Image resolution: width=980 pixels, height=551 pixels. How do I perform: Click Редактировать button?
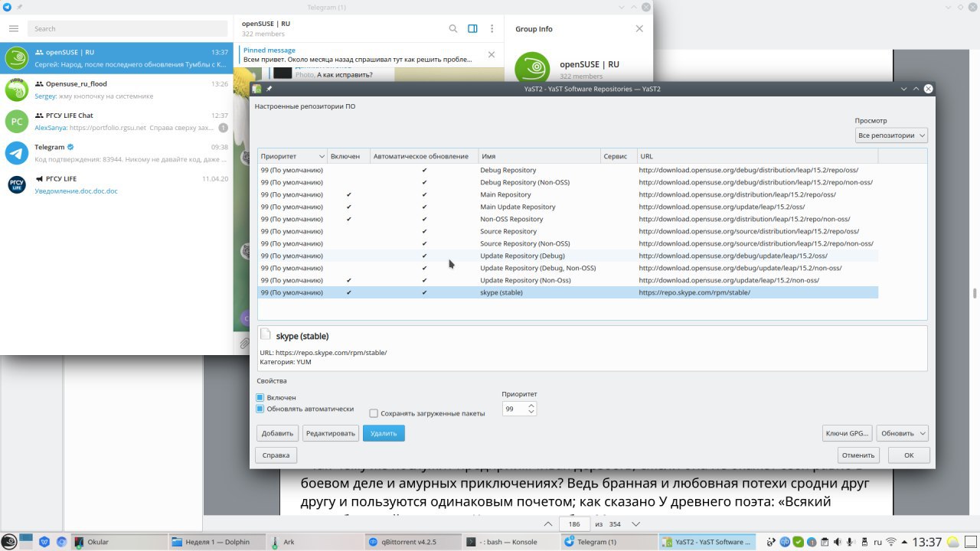pyautogui.click(x=330, y=433)
